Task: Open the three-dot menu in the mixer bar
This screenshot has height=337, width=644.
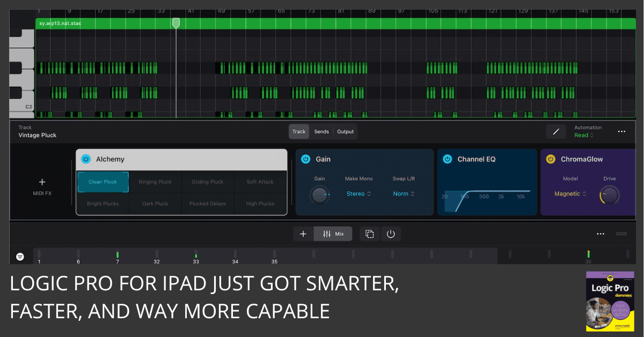Action: coord(601,234)
